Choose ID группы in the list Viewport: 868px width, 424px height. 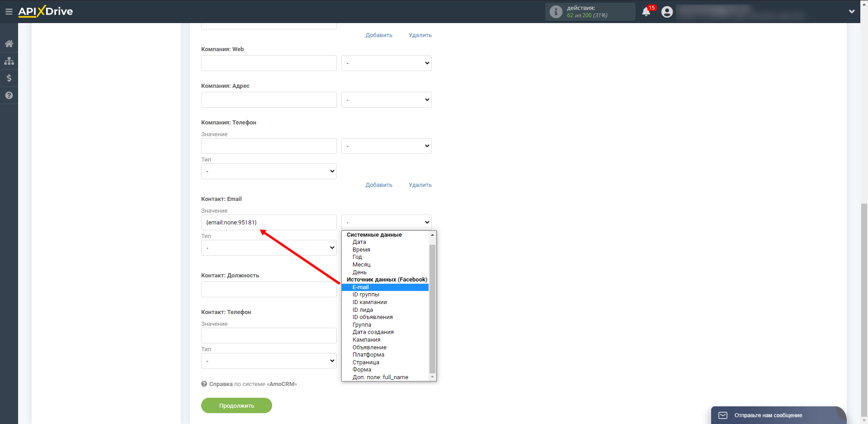click(x=385, y=295)
